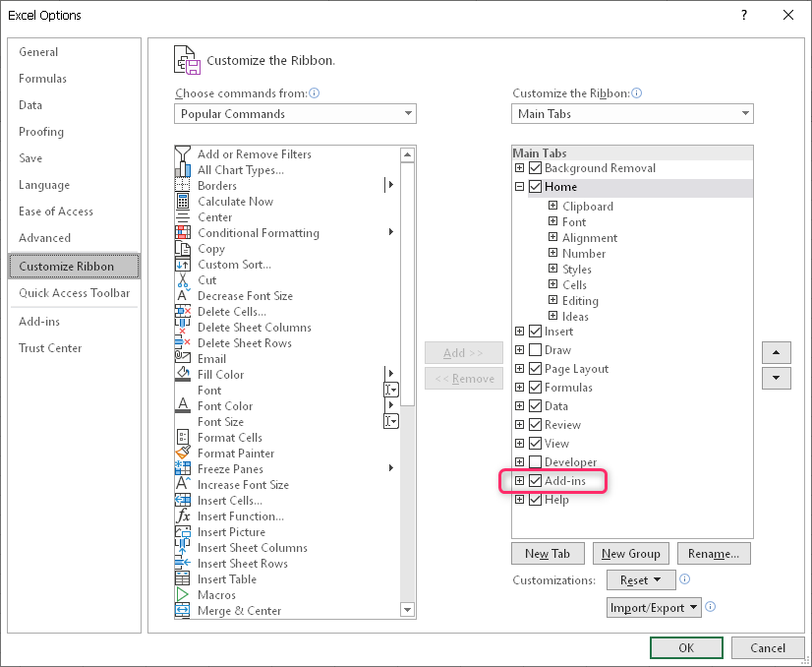Select the Delete Sheet Columns icon
Image resolution: width=812 pixels, height=667 pixels.
point(182,327)
